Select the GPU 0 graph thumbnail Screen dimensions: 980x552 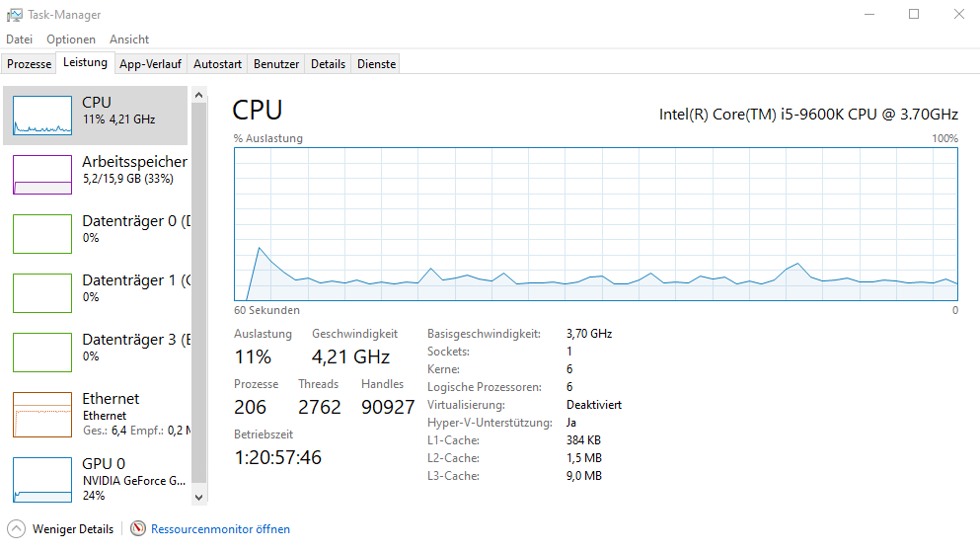(42, 480)
